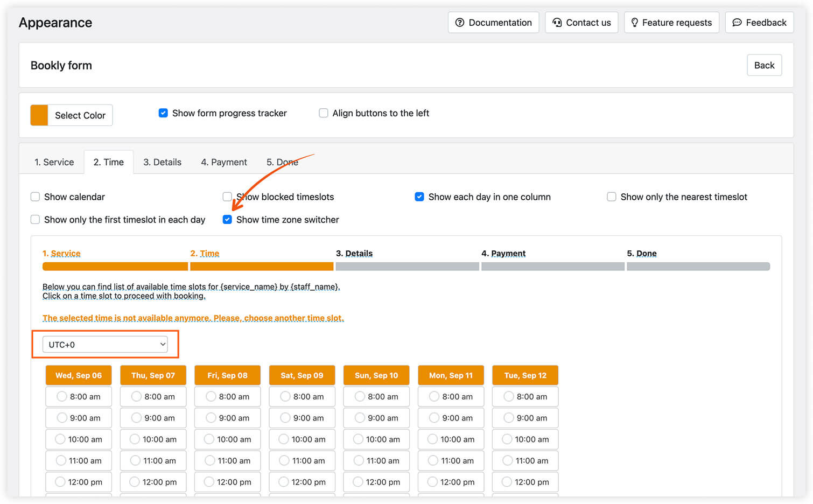The height and width of the screenshot is (504, 813).
Task: Uncheck Show time zone switcher
Action: click(x=227, y=219)
